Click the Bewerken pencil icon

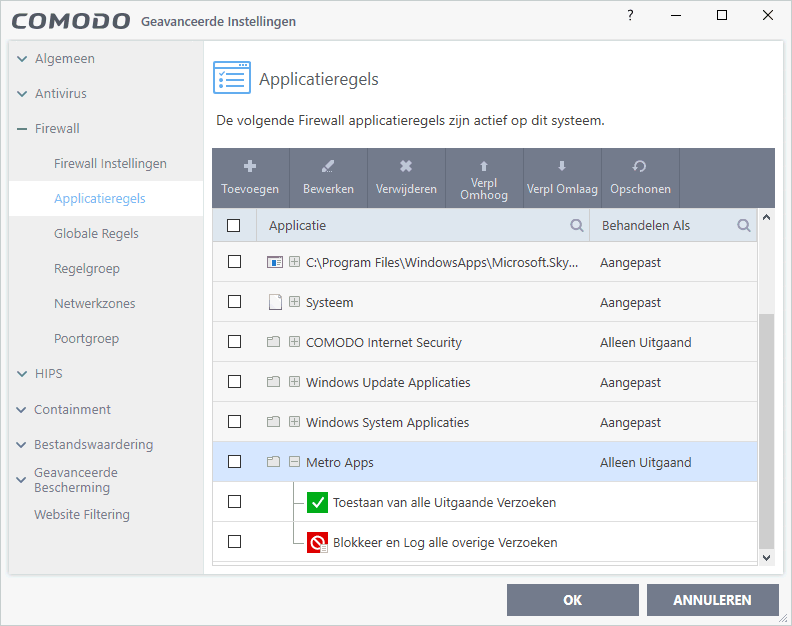coord(328,166)
